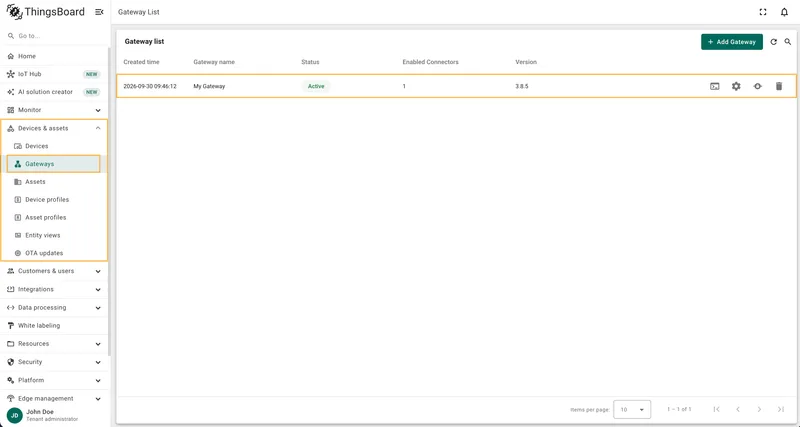Expand Customers & users menu
Viewport: 800px width, 427px height.
(x=54, y=271)
